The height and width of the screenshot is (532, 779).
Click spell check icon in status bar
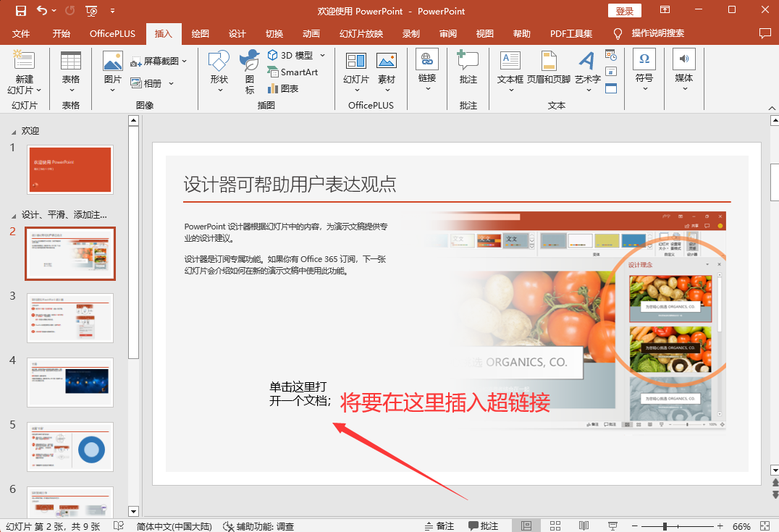(x=119, y=525)
